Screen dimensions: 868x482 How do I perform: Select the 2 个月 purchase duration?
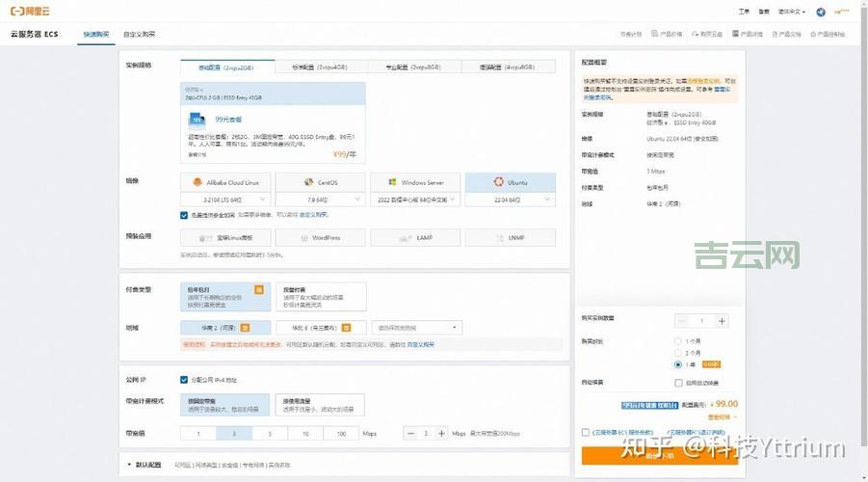coord(677,353)
